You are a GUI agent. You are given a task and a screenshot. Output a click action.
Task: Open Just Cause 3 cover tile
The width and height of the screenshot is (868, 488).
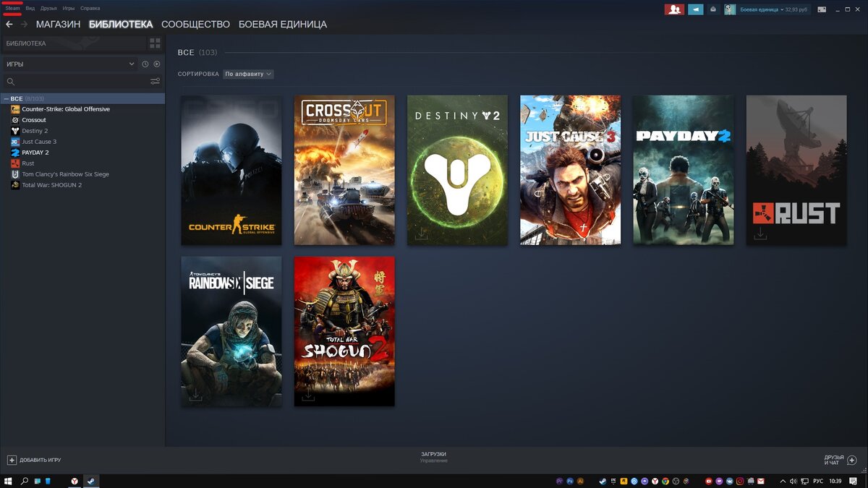tap(570, 170)
